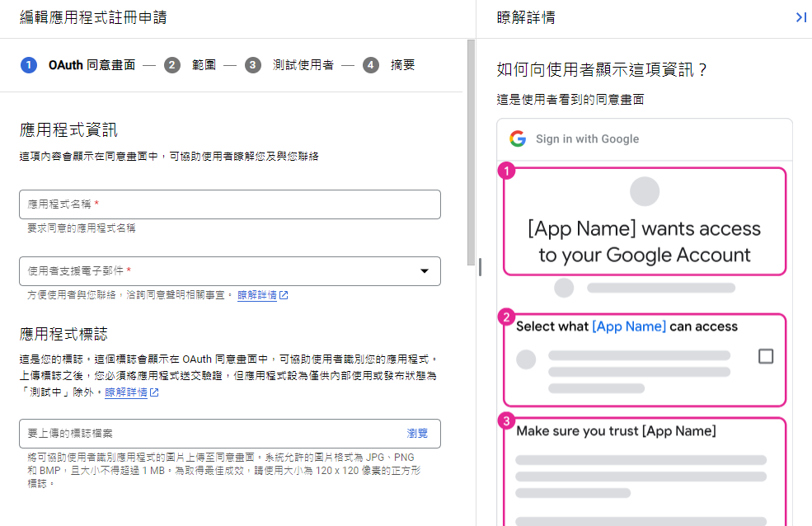Open the 使用者支援電子郵件 dropdown

click(230, 271)
